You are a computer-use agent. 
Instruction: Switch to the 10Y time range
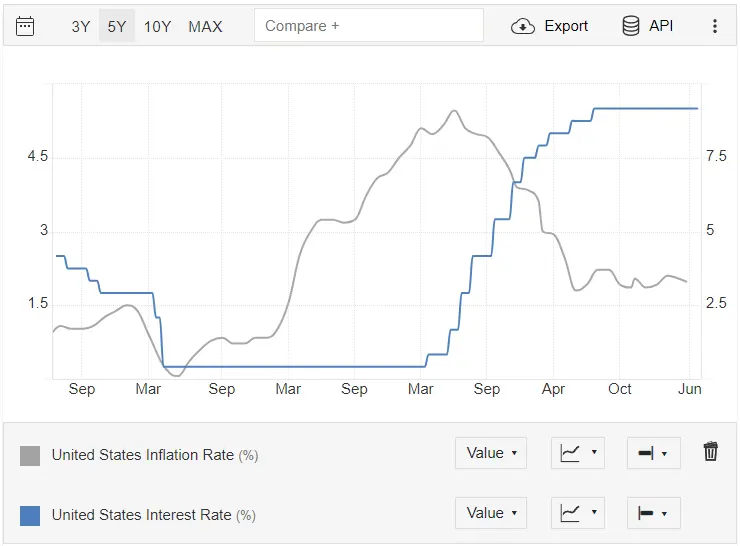(157, 26)
